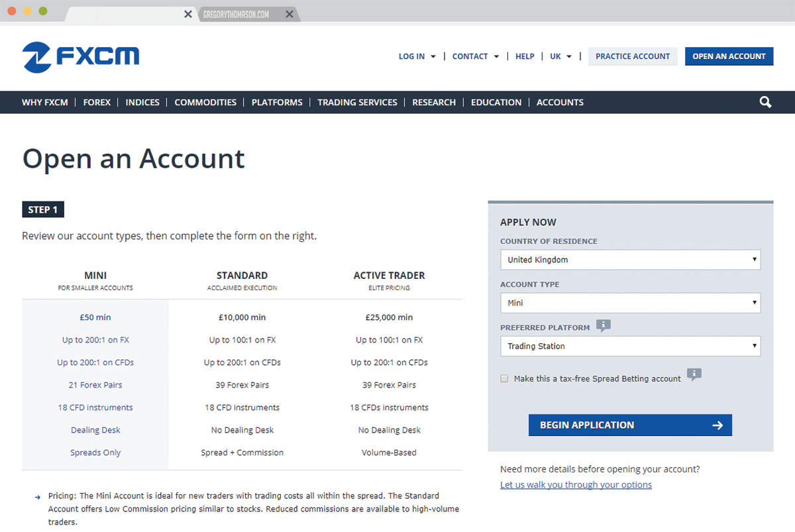
Task: Open the Preferred Platform dropdown
Action: coord(630,346)
